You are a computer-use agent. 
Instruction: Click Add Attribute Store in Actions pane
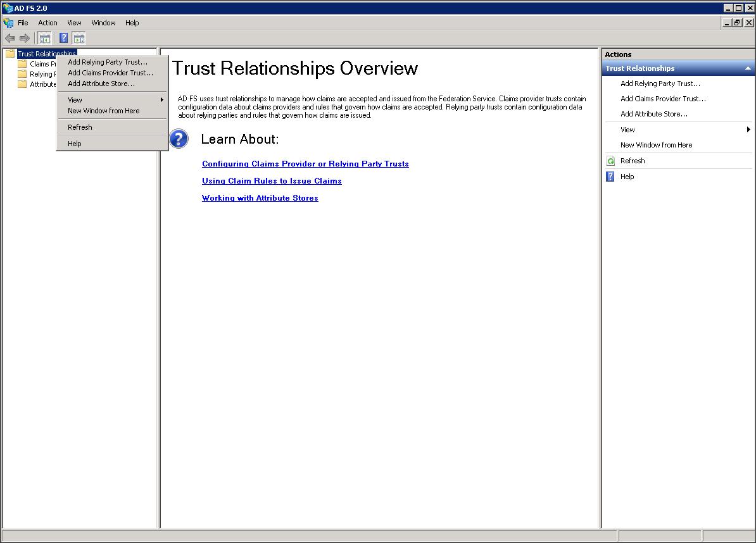654,114
